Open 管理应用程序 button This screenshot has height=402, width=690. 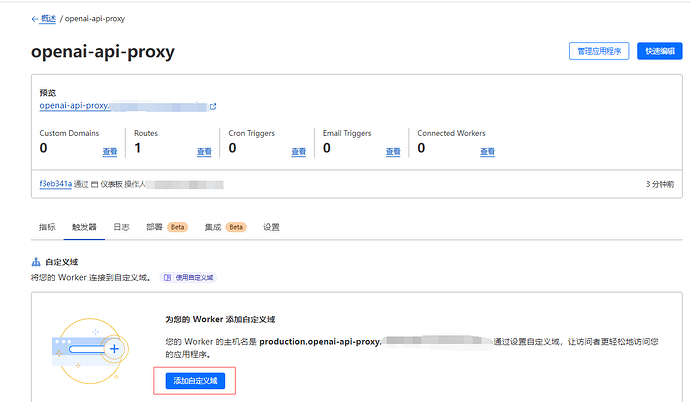[599, 51]
